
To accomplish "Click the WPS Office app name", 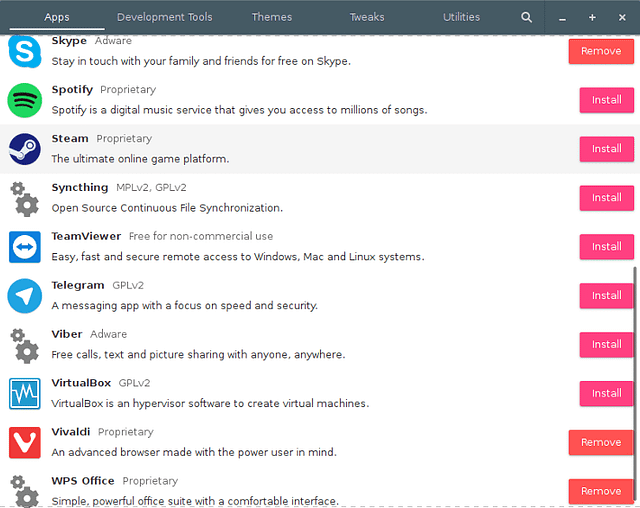I will (x=83, y=481).
